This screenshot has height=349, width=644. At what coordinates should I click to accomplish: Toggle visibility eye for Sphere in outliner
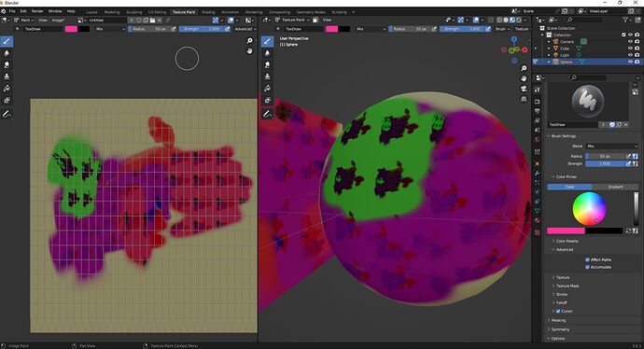(x=630, y=62)
